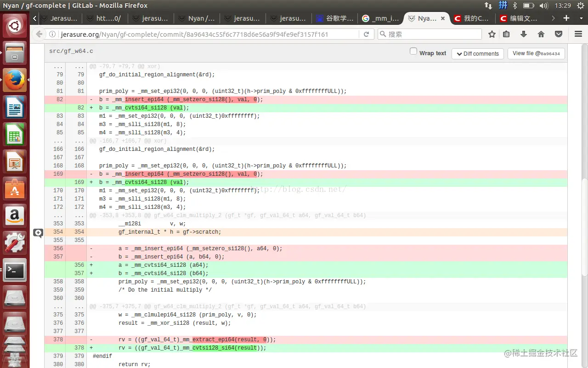The image size is (588, 368).
Task: Open the Pocket icon
Action: [559, 34]
